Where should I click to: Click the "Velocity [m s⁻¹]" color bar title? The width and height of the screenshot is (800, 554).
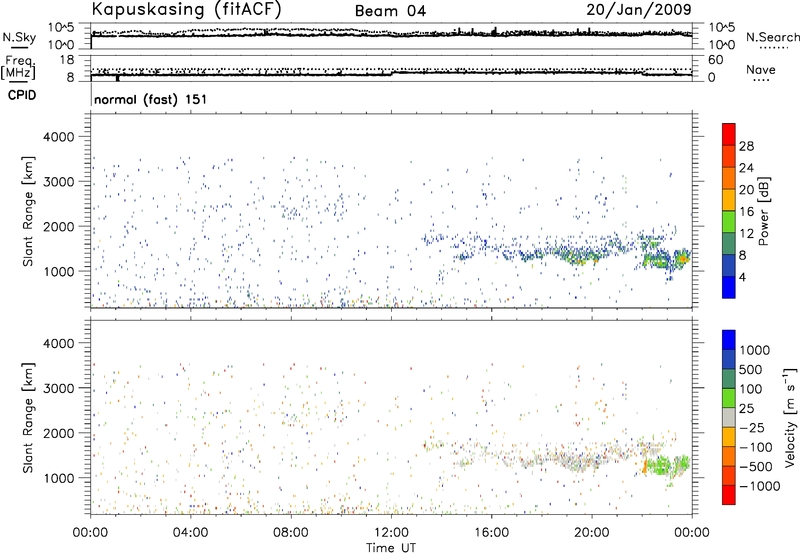pos(791,417)
